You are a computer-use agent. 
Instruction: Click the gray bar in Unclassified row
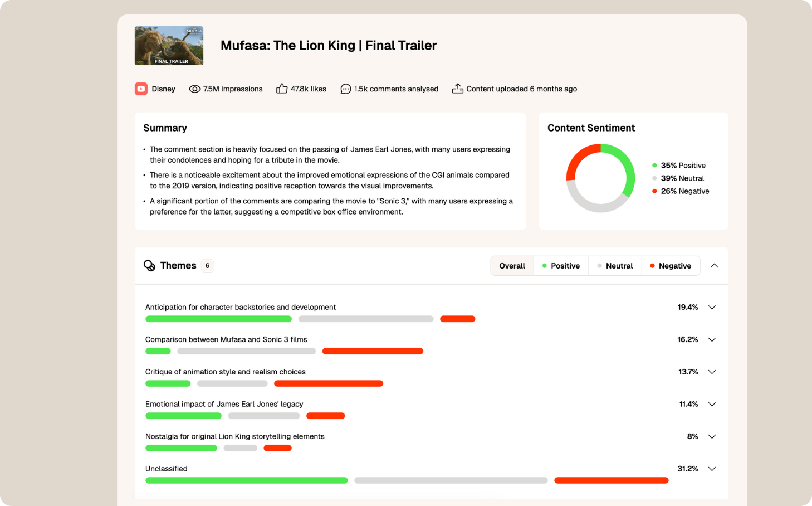click(x=451, y=481)
